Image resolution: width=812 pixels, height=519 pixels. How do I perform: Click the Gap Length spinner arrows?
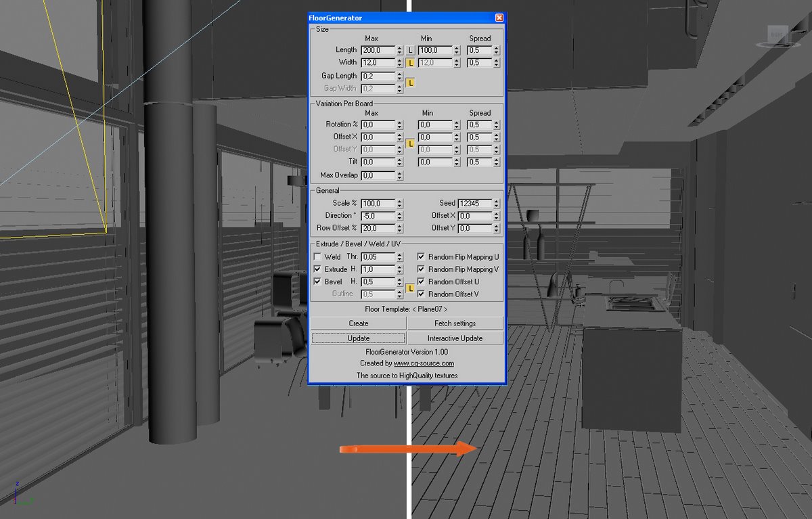click(x=400, y=76)
